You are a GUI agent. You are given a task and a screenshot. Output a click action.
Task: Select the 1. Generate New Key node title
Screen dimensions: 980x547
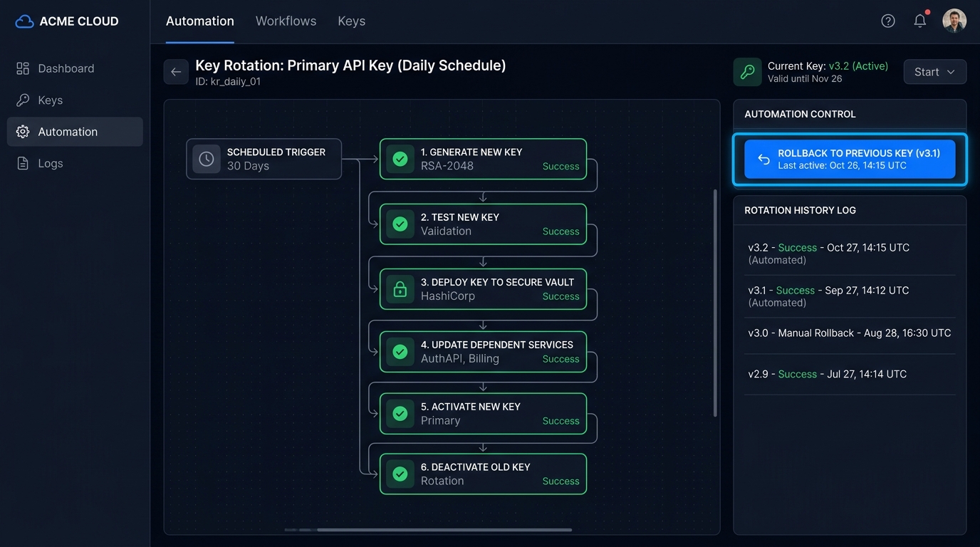click(471, 152)
